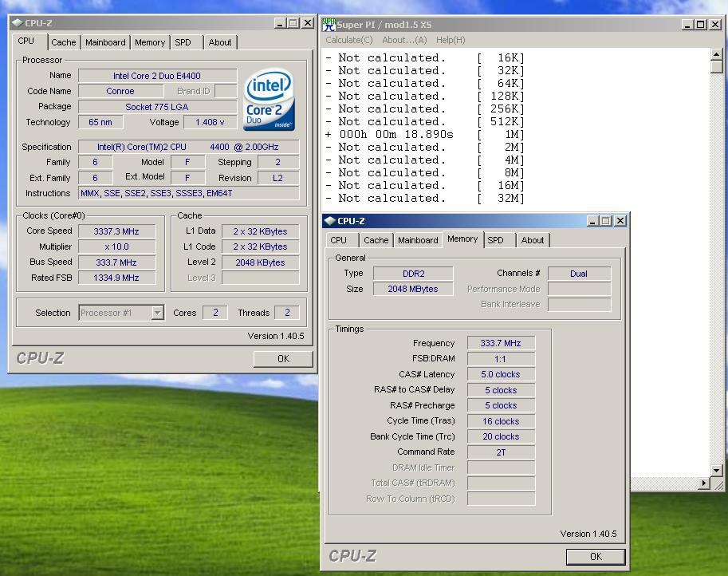This screenshot has height=576, width=728.
Task: Open About tab in left CPU-Z
Action: (219, 42)
